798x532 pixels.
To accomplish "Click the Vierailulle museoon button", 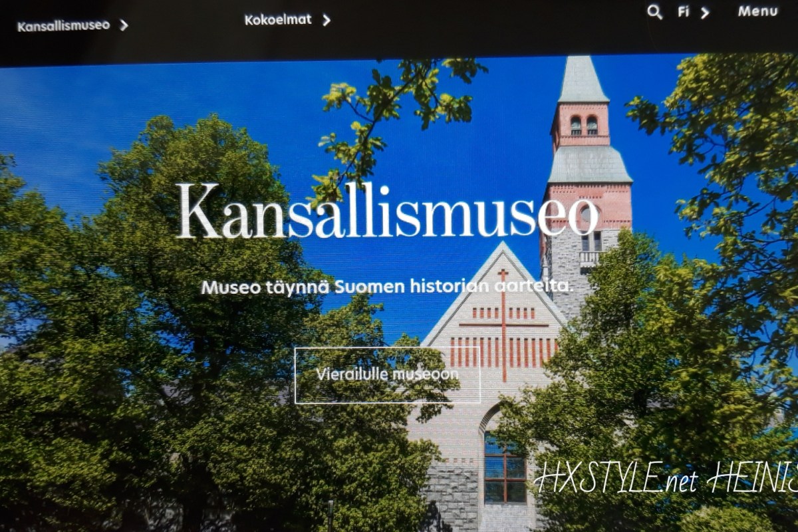I will pos(387,375).
